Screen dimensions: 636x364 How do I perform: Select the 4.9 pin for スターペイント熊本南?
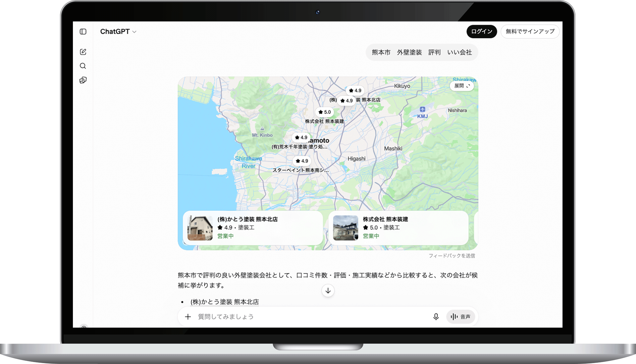tap(302, 161)
